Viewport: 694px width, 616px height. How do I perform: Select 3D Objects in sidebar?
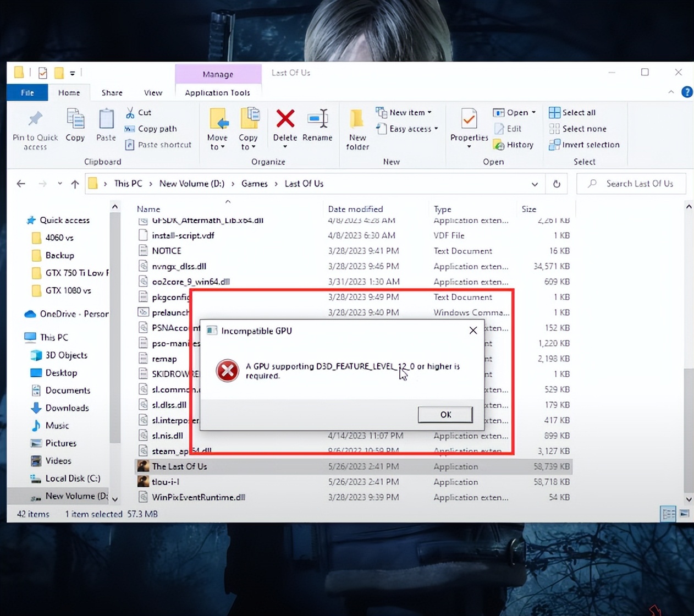[59, 355]
